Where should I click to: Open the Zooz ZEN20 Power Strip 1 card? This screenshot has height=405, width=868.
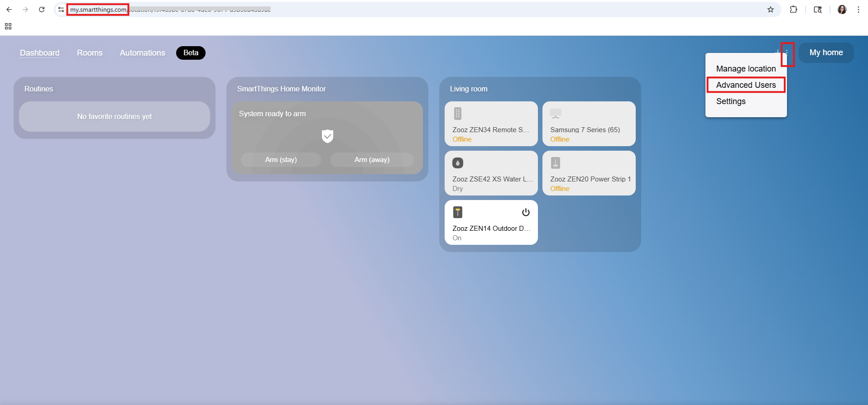589,173
